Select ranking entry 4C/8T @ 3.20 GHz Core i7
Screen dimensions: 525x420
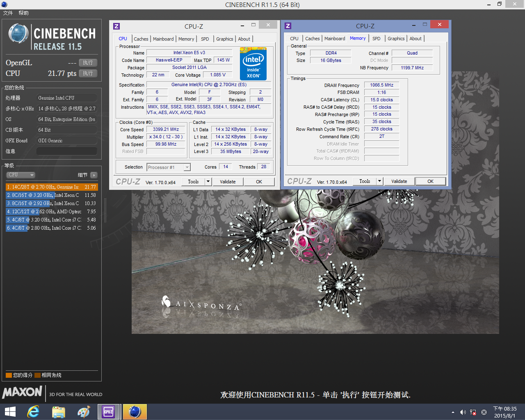coord(52,220)
